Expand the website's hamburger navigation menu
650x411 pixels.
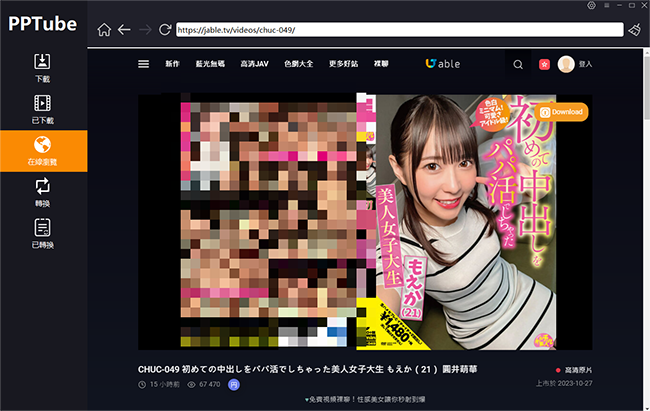coord(143,64)
